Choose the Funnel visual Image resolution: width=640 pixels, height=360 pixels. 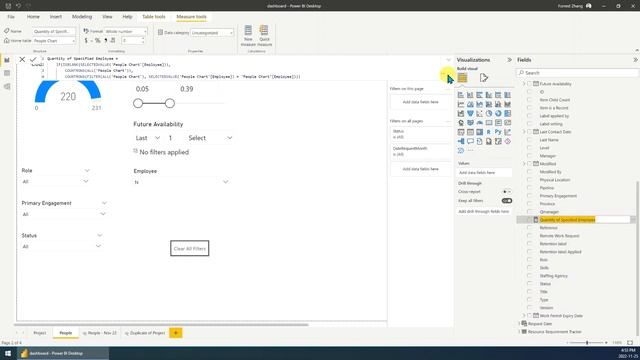pyautogui.click(x=470, y=113)
